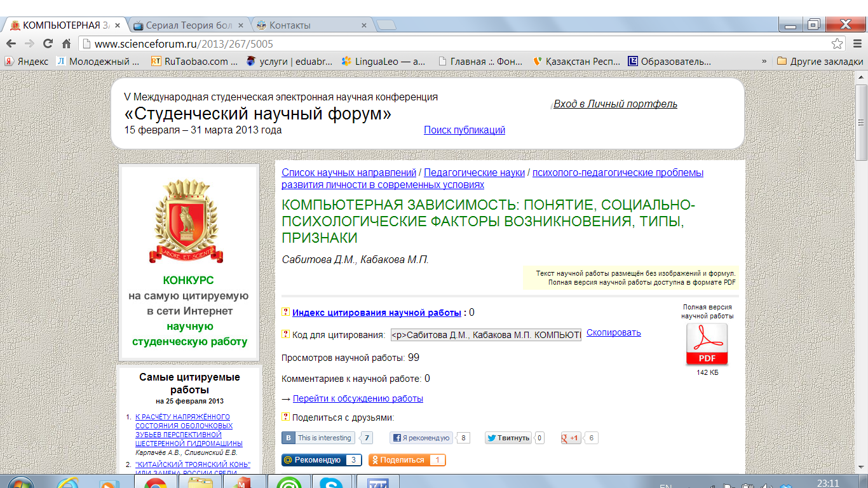The height and width of the screenshot is (488, 868).
Task: Share via VK 'This is interesting' button
Action: click(319, 438)
